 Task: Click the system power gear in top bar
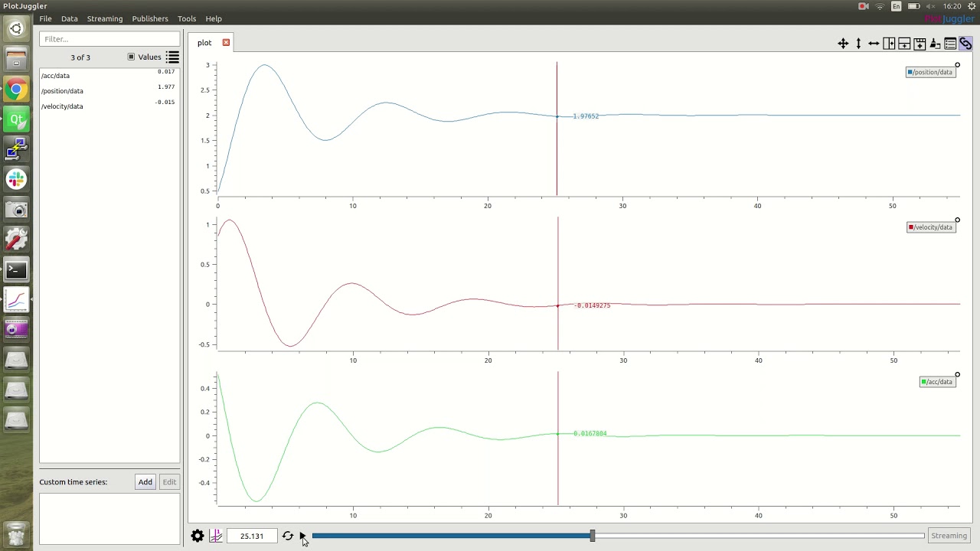click(x=972, y=6)
